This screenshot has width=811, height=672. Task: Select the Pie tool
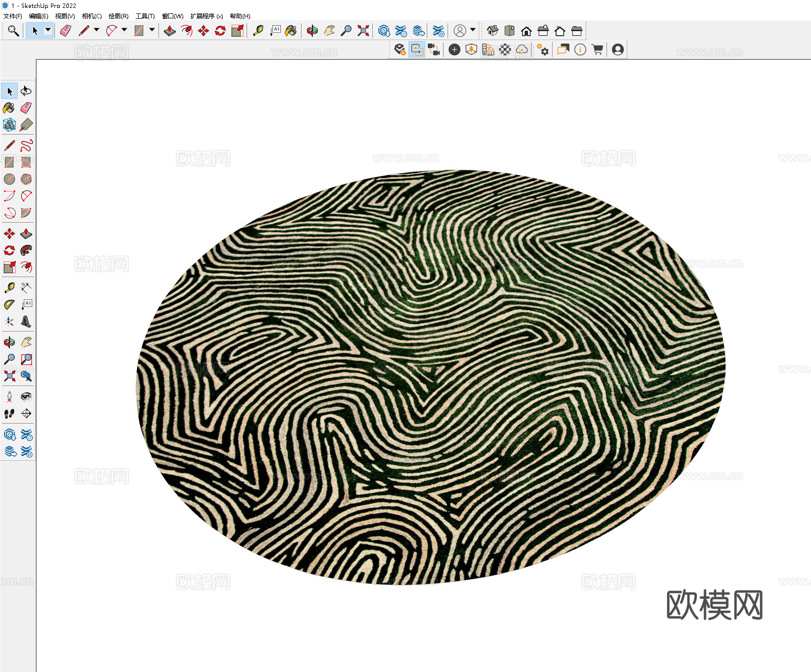26,213
